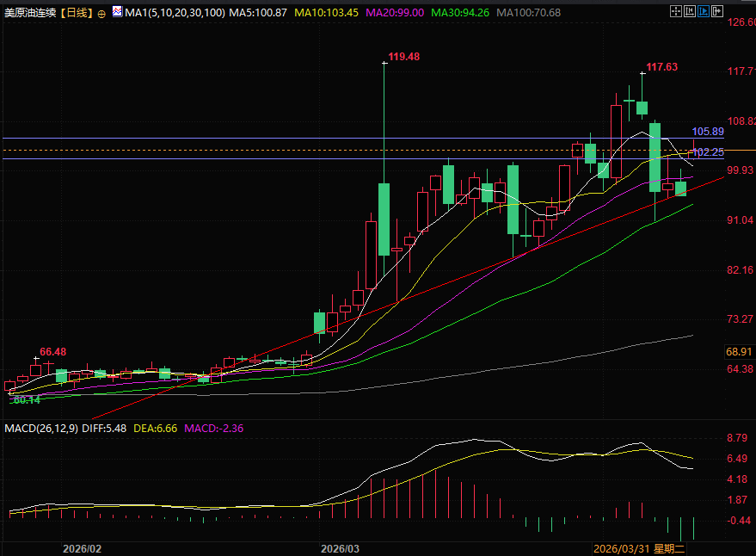Click the 64.38 price axis label

tap(741, 368)
